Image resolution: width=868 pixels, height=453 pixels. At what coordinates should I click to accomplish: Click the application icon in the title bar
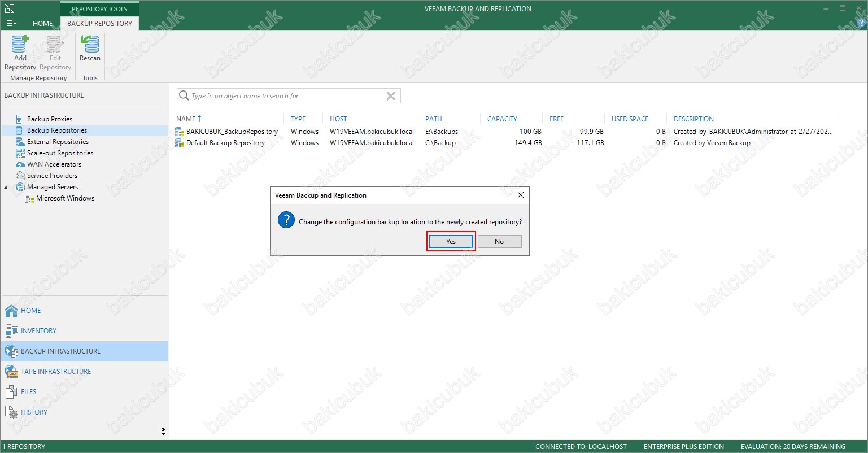click(9, 8)
